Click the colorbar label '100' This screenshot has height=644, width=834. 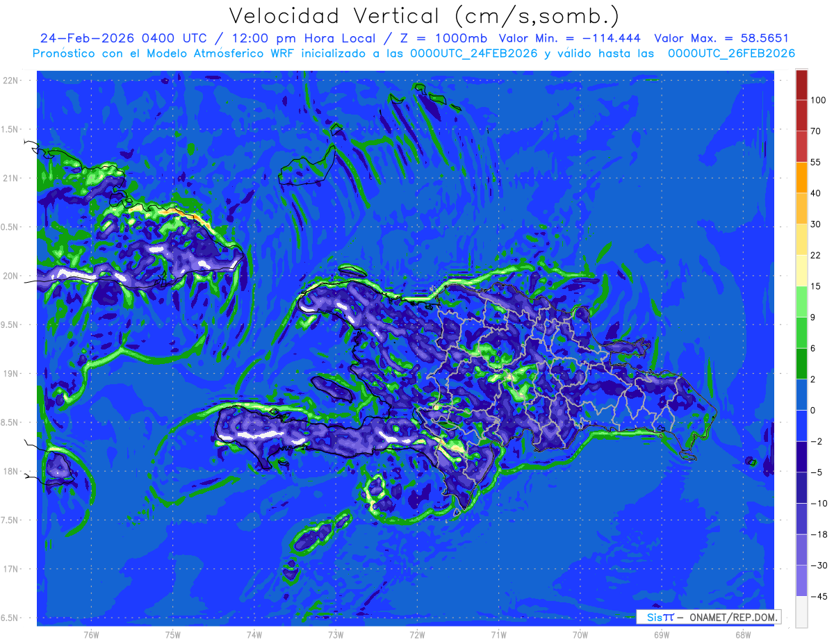819,100
